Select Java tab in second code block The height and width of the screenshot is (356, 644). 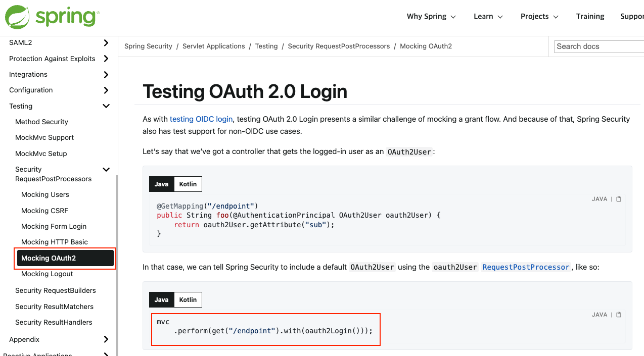(162, 299)
